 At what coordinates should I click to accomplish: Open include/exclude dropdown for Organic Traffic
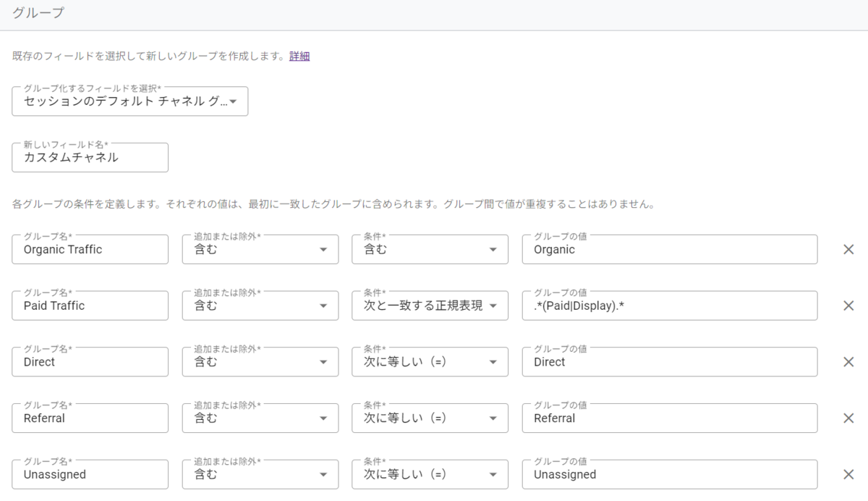pyautogui.click(x=260, y=250)
